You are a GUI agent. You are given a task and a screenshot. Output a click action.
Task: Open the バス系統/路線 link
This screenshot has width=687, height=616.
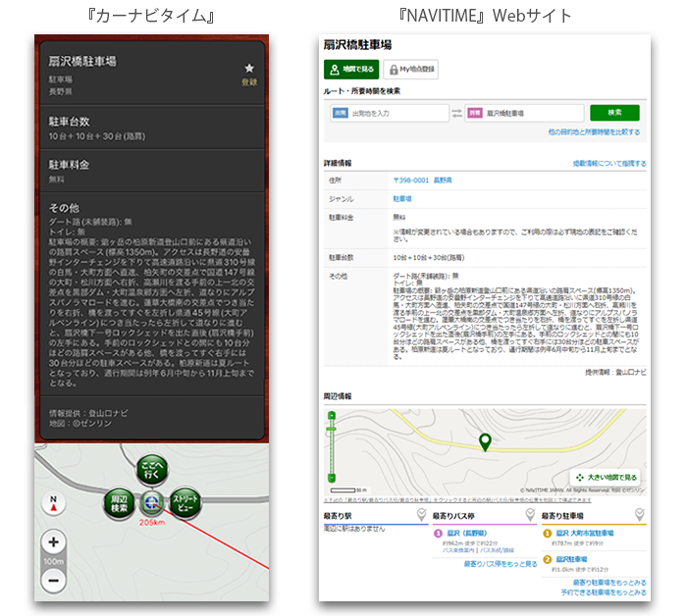point(497,550)
